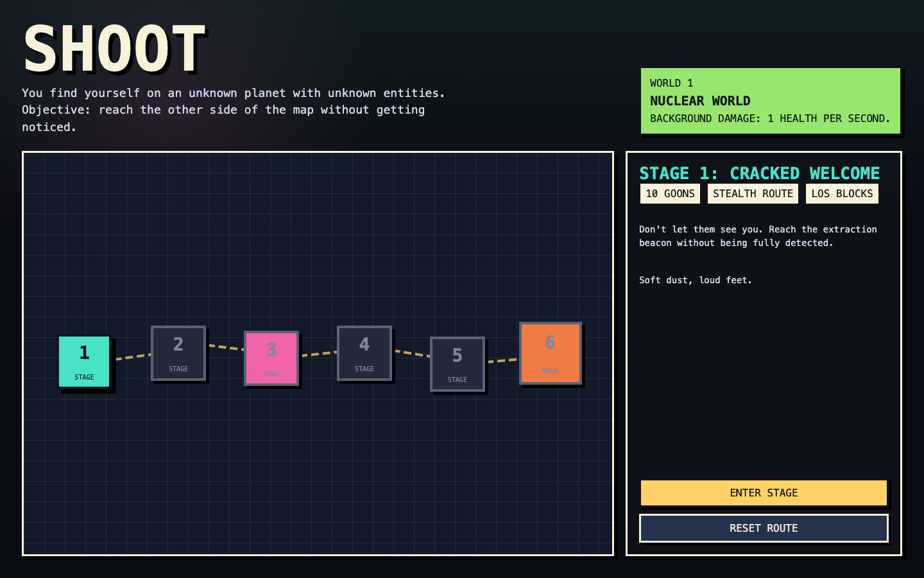
Task: Select pink mini stage 3 node
Action: pos(271,358)
